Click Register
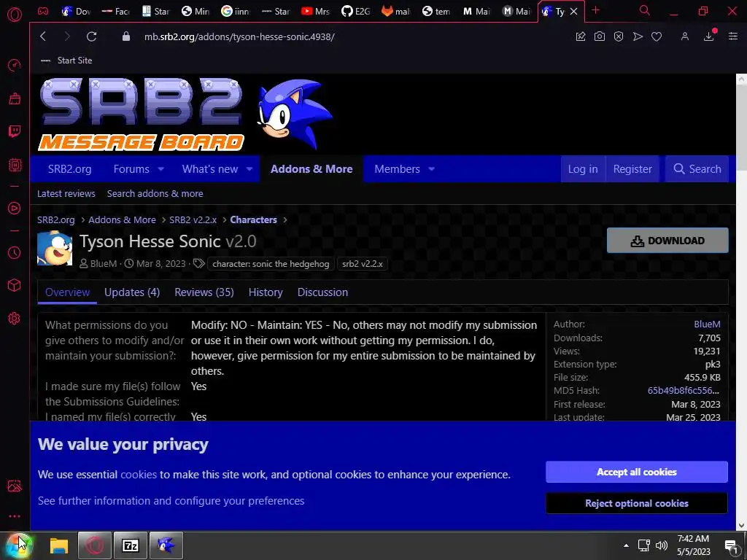Viewport: 747px width, 560px height. pos(632,169)
